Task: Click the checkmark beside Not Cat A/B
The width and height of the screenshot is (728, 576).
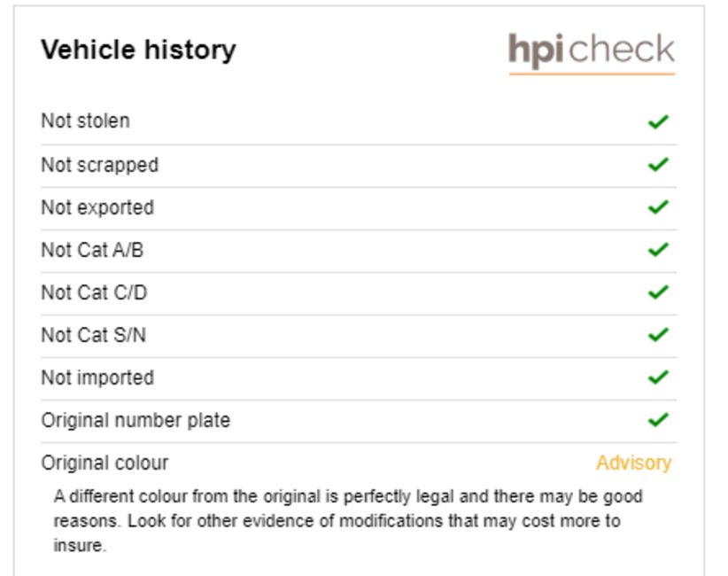Action: click(x=658, y=249)
